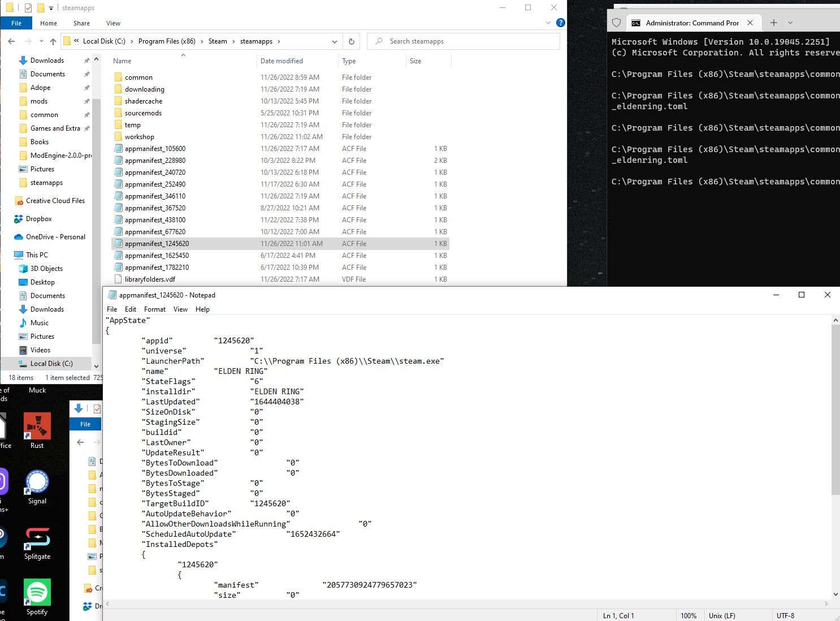Open Adope folder in navigation pane
840x621 pixels.
click(40, 88)
